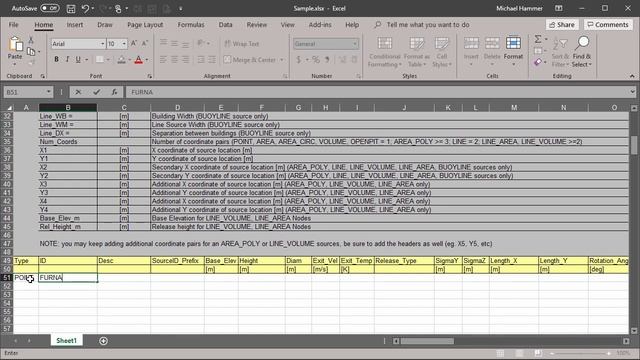Click the Clear eraser icon

[x=538, y=62]
